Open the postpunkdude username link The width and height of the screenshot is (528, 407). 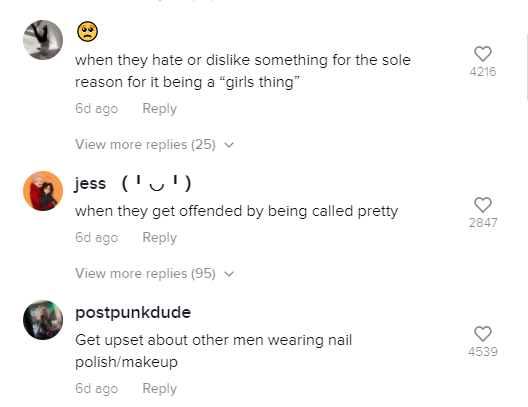pos(133,312)
